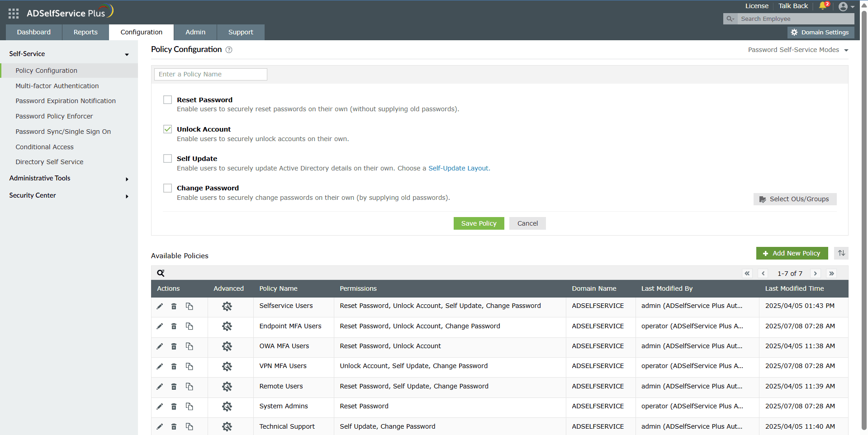
Task: Open advanced settings for VPN MFA Users
Action: tap(227, 366)
